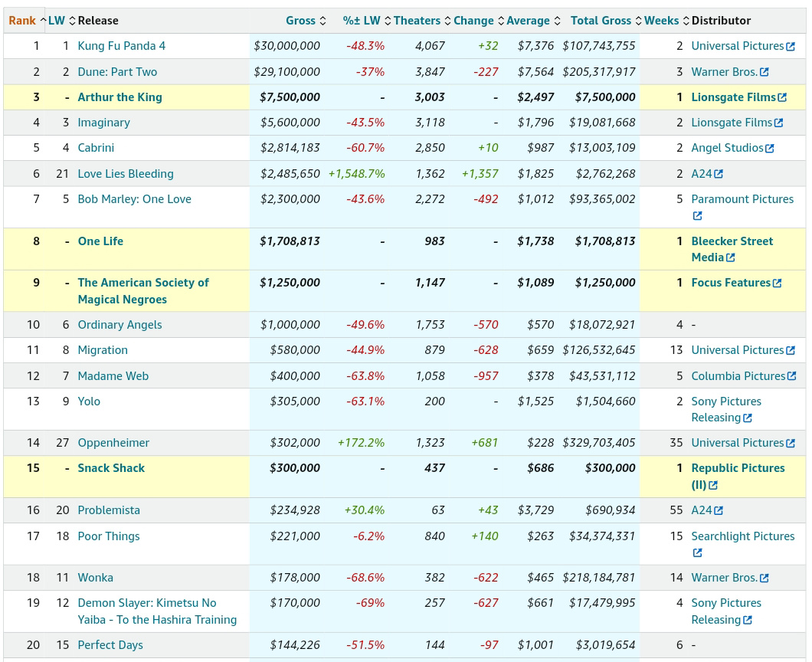Viewport: 812px width, 662px height.
Task: Open external link icon under Paramount Pictures
Action: (x=698, y=215)
